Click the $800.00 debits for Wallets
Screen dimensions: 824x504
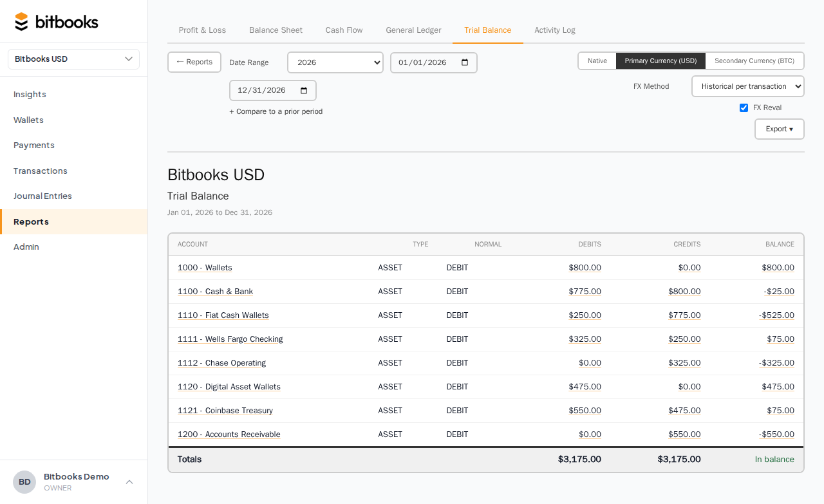(x=585, y=268)
